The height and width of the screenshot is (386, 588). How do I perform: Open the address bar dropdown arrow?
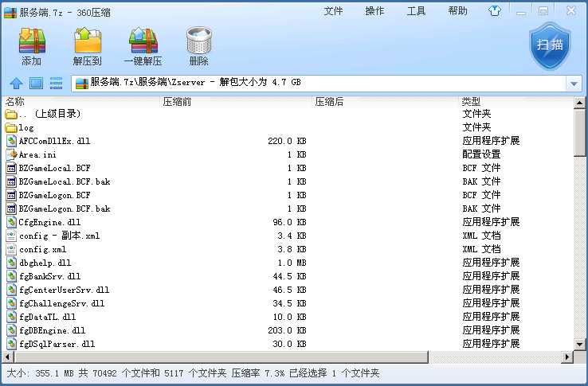click(574, 84)
